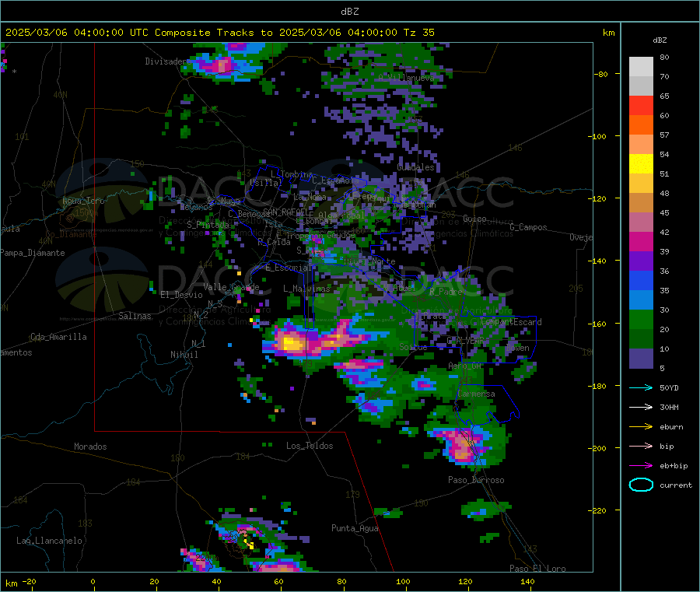Viewport: 700px width, 592px height.
Task: Pick the dusty pink 42-45 dBZ swatch
Action: pyautogui.click(x=641, y=222)
